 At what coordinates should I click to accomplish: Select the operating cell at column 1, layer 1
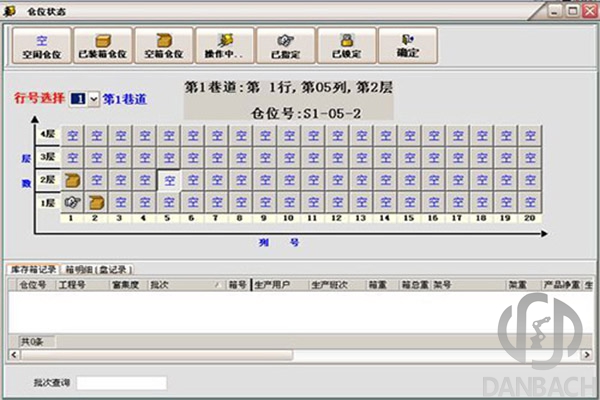pos(72,203)
